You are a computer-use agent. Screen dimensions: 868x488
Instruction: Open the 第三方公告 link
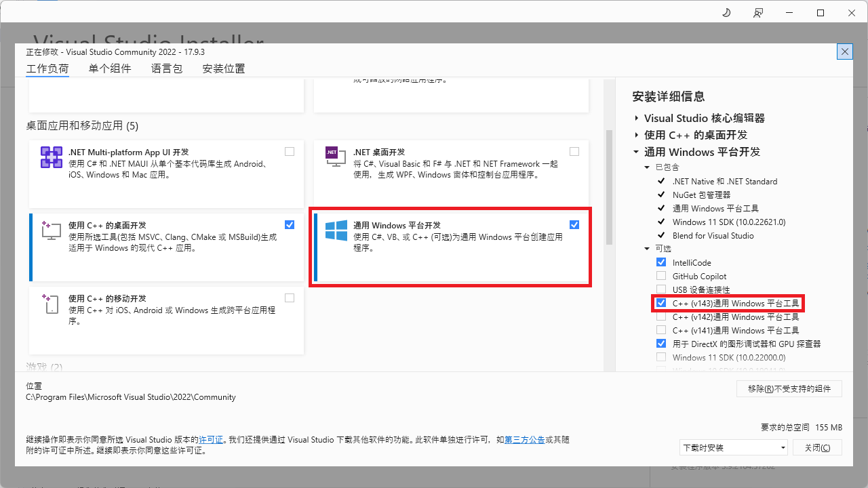(525, 440)
